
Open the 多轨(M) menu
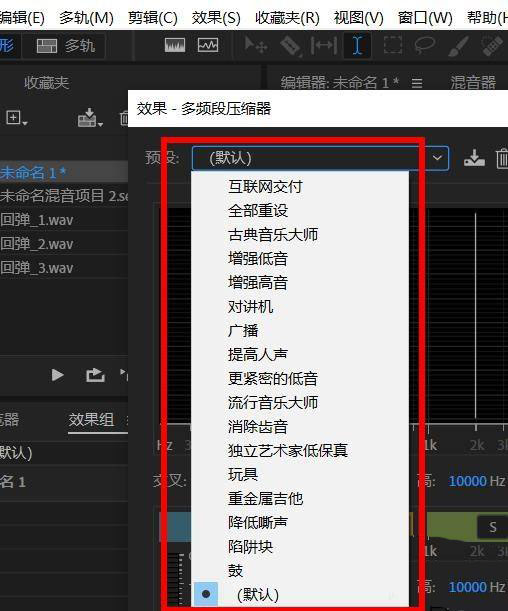point(86,18)
